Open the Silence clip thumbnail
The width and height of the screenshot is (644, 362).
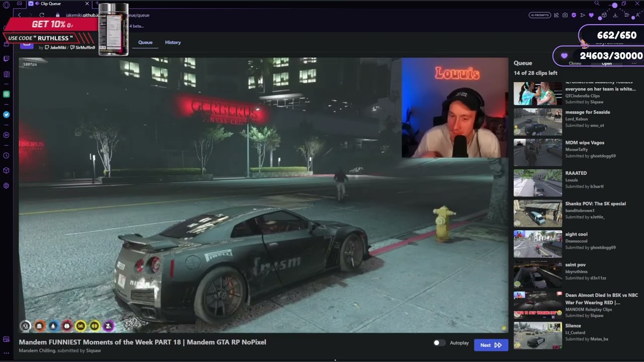[538, 335]
